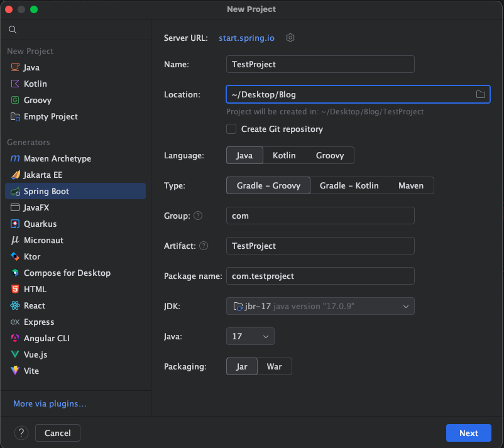The width and height of the screenshot is (504, 448).
Task: Set language to Kotlin
Action: pos(284,156)
